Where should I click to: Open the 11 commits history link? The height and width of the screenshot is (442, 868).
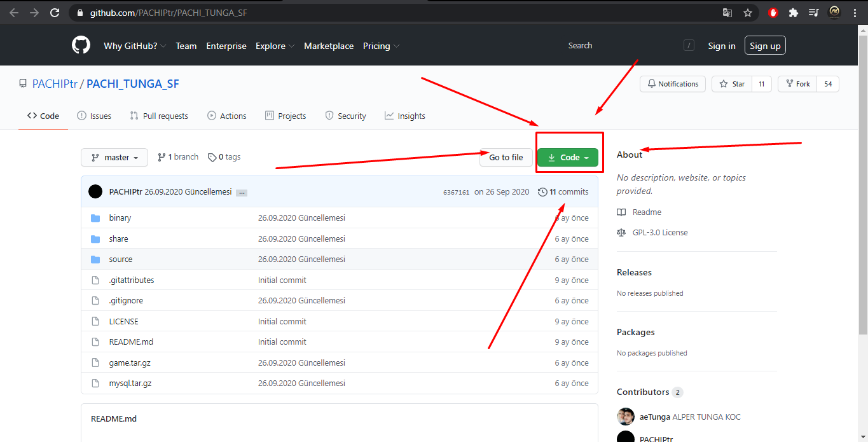click(563, 192)
